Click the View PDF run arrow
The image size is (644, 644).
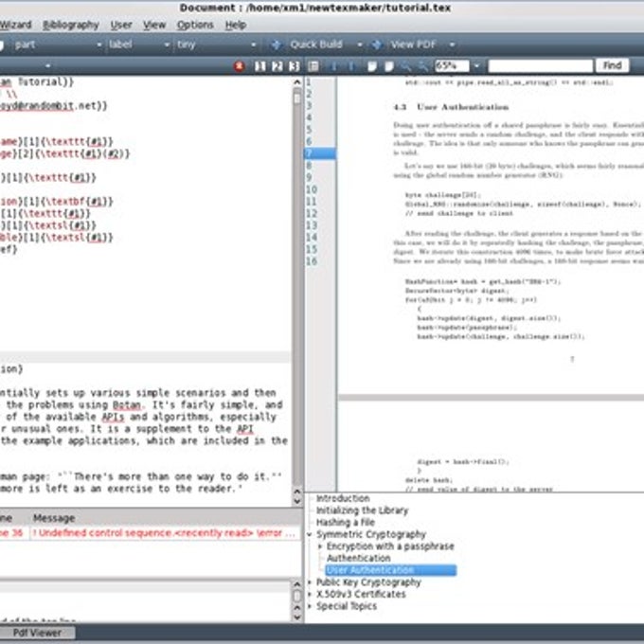pyautogui.click(x=377, y=45)
